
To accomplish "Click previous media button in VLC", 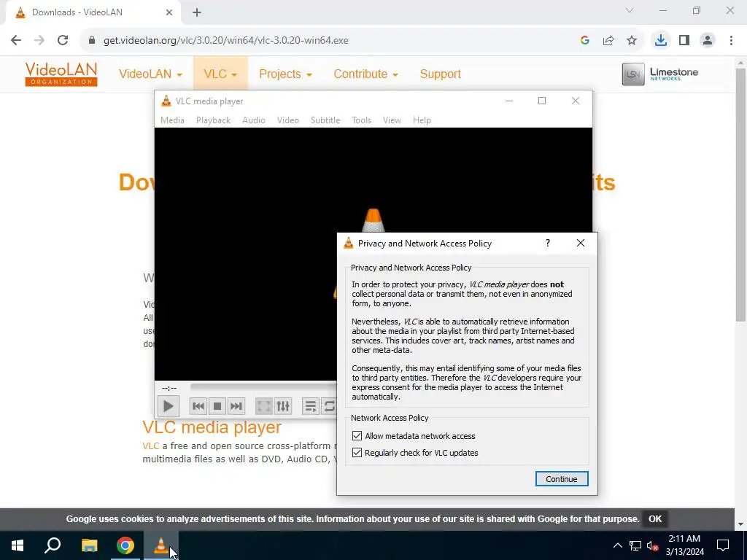I will pyautogui.click(x=198, y=406).
